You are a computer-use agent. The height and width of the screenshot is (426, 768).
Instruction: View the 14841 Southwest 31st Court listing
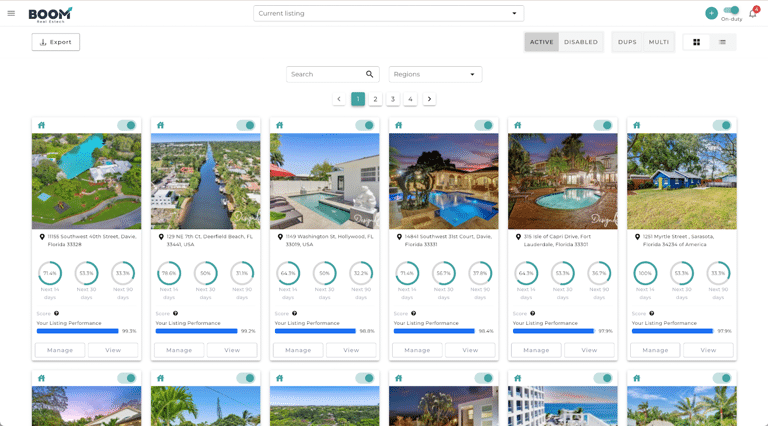click(470, 350)
